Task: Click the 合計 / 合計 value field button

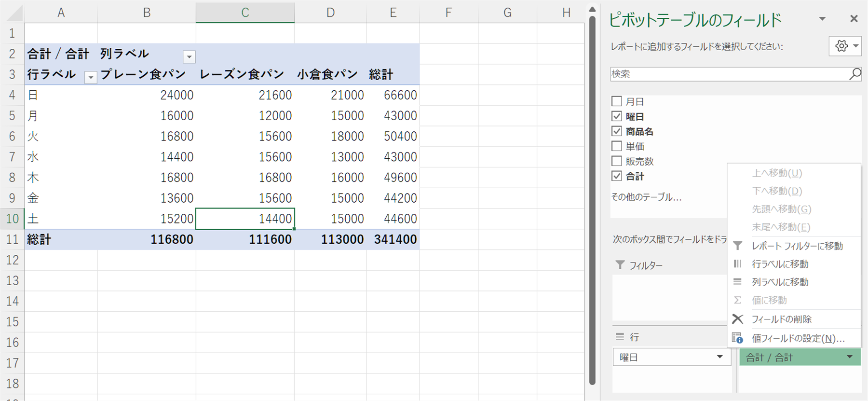Action: coord(791,358)
